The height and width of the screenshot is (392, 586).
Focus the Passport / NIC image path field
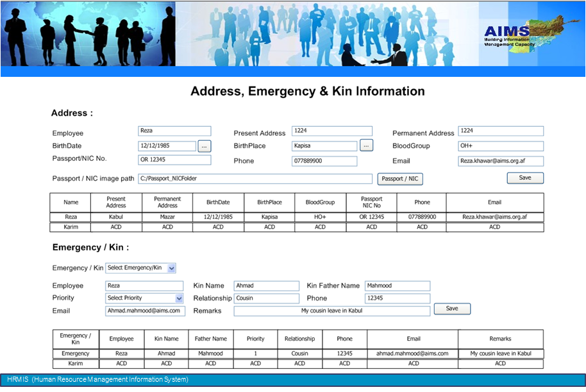[255, 179]
